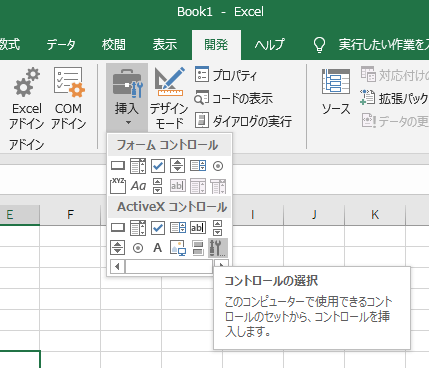429x368 pixels.
Task: Insert an ActiveX spin button
Action: point(118,248)
